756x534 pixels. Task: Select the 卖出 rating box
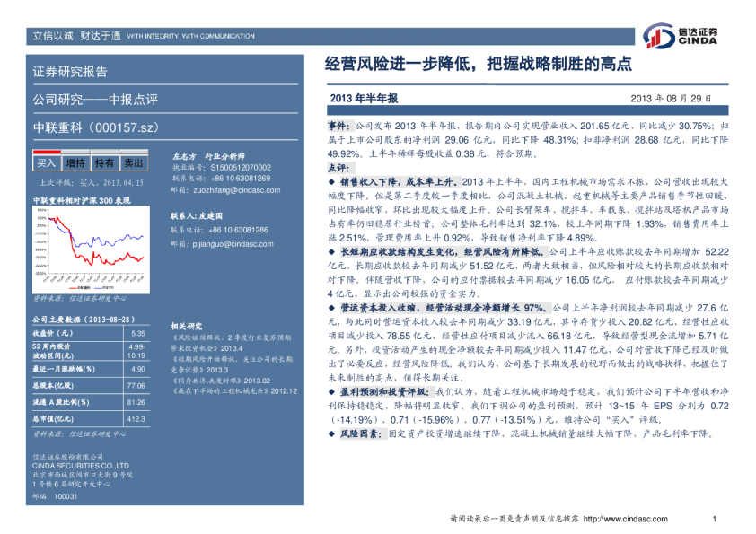coord(134,162)
